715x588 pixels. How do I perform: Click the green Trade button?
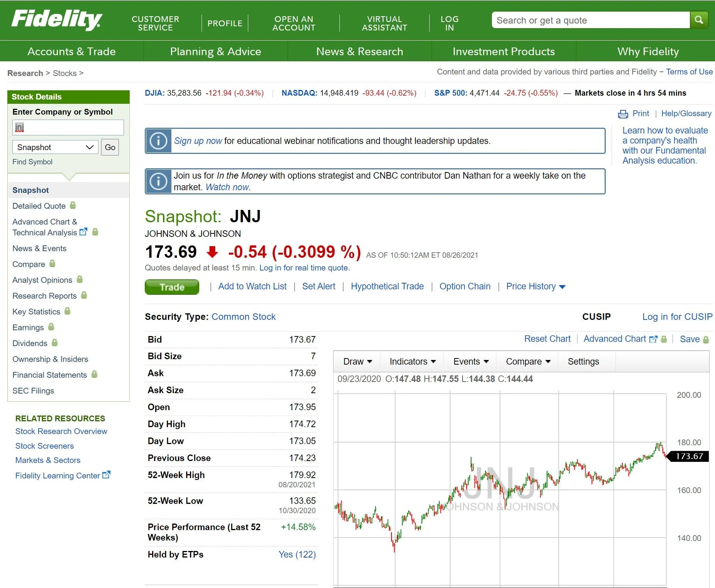(x=172, y=287)
